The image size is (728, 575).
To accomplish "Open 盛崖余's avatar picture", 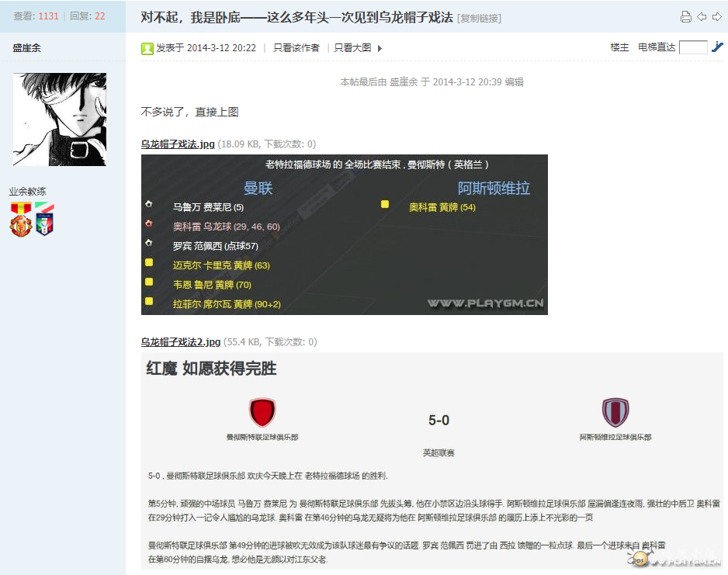I will click(x=60, y=120).
